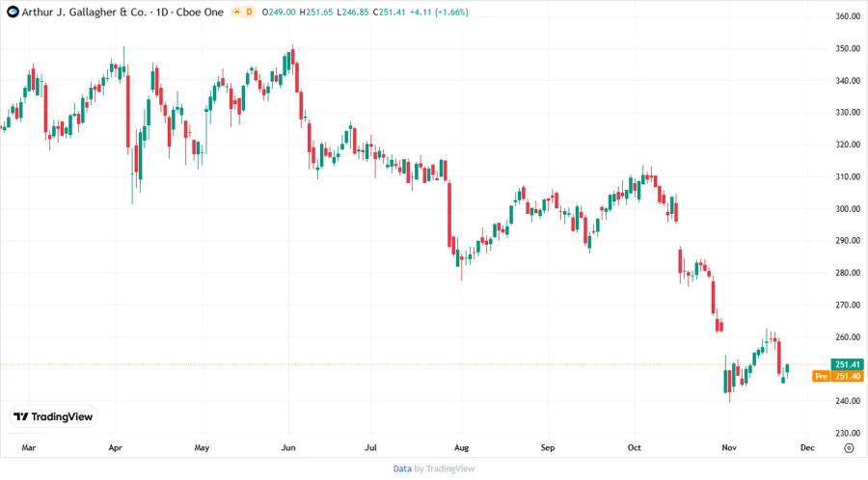
Task: Open the Data link below chart
Action: click(x=402, y=468)
